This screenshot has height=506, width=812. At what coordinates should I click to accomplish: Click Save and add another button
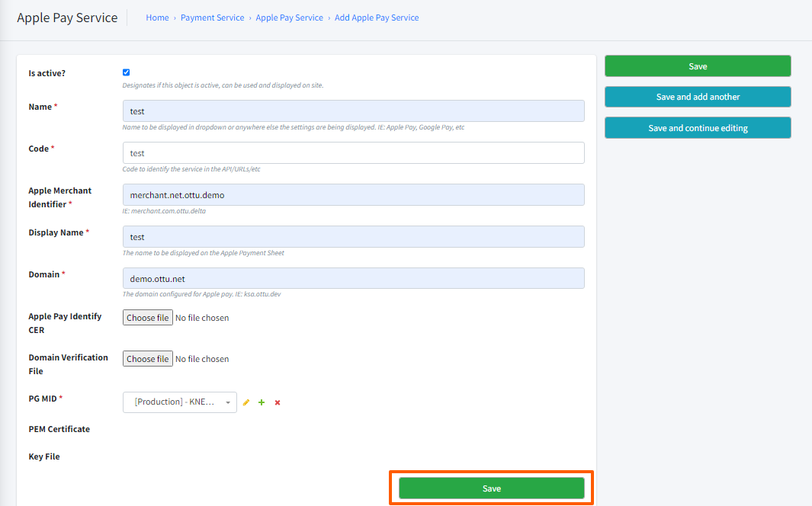coord(698,97)
